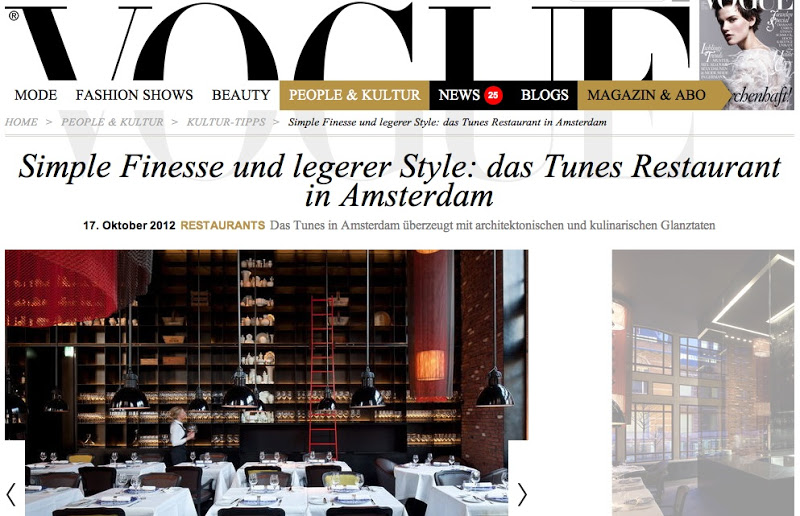The image size is (800, 516).
Task: Click the main restaurant interior photo
Action: coord(266,383)
